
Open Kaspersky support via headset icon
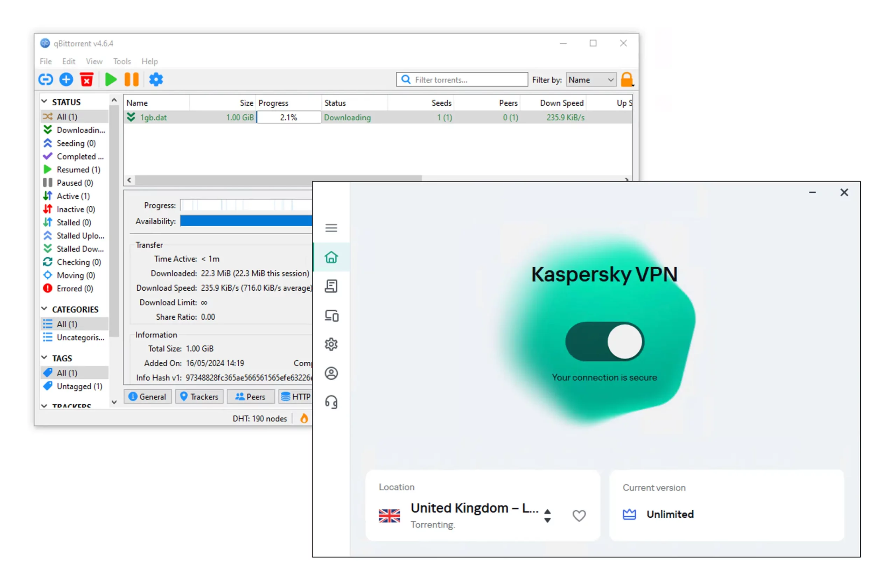coord(331,402)
